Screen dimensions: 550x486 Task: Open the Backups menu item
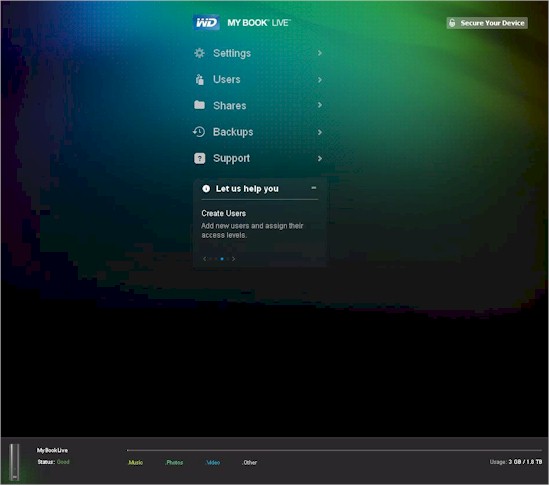[x=258, y=132]
